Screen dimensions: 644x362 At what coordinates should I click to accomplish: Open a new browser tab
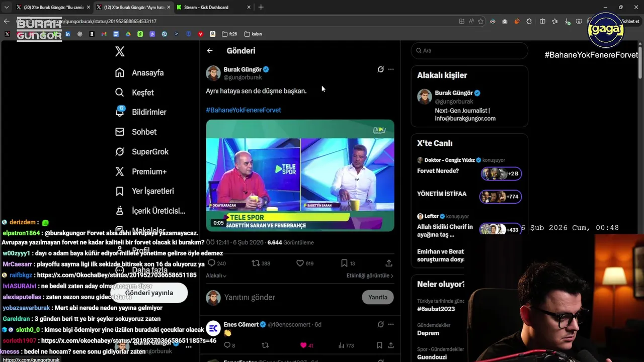[x=261, y=7]
